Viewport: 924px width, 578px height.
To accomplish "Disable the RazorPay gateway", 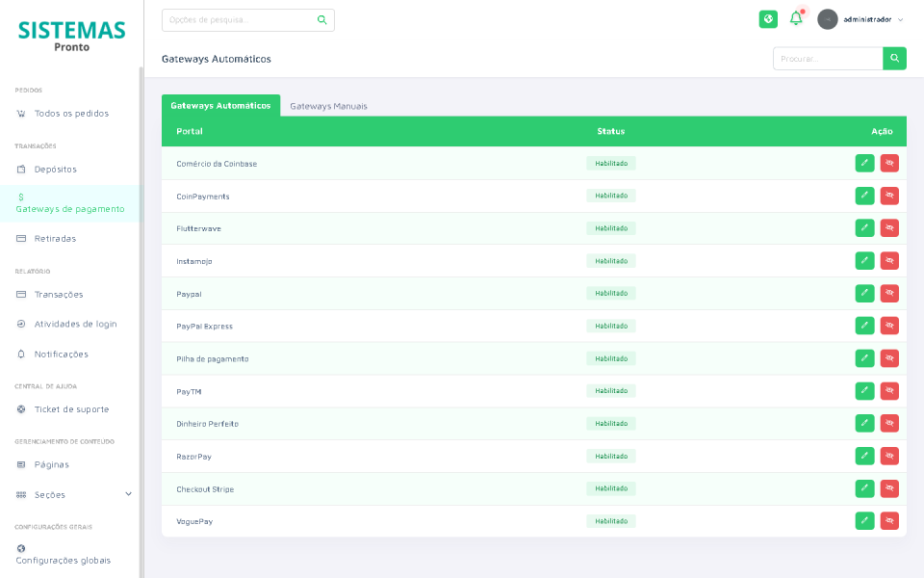I will point(889,456).
